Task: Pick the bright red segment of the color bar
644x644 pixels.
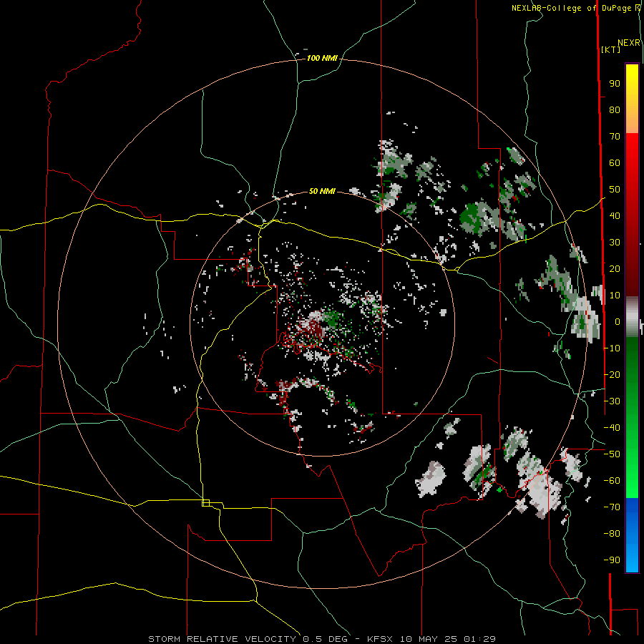Action: pos(632,156)
